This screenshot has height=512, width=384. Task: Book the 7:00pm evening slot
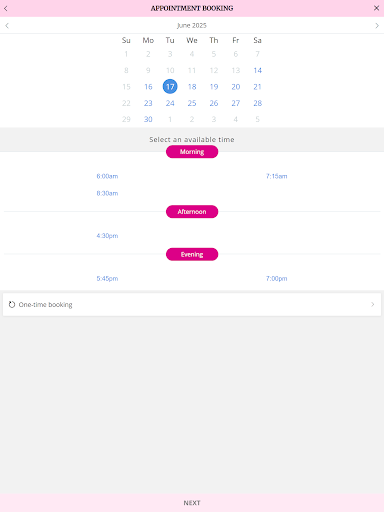click(277, 278)
